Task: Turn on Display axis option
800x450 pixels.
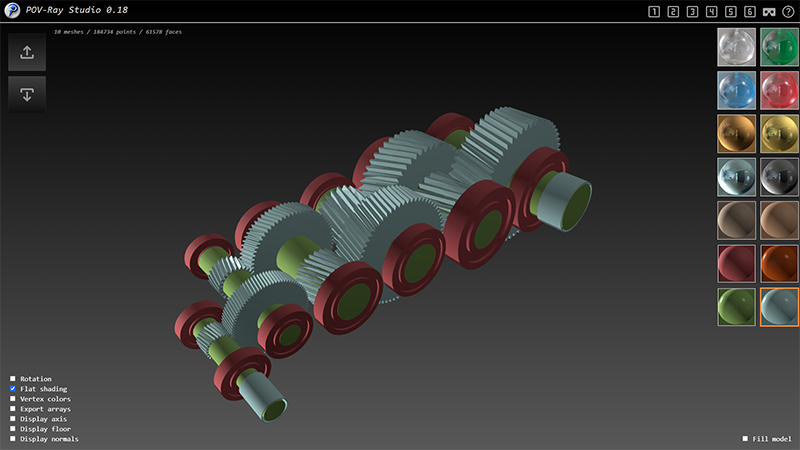Action: [x=13, y=419]
